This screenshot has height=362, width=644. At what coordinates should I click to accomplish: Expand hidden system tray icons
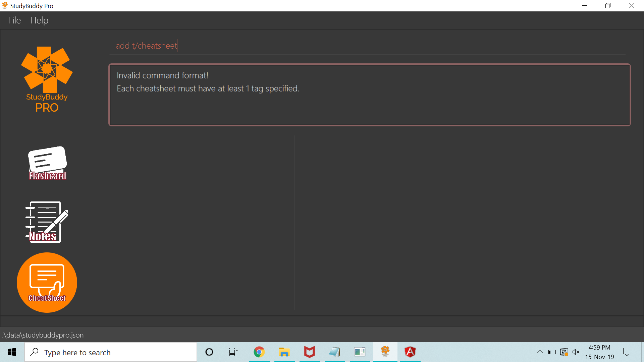click(x=540, y=352)
